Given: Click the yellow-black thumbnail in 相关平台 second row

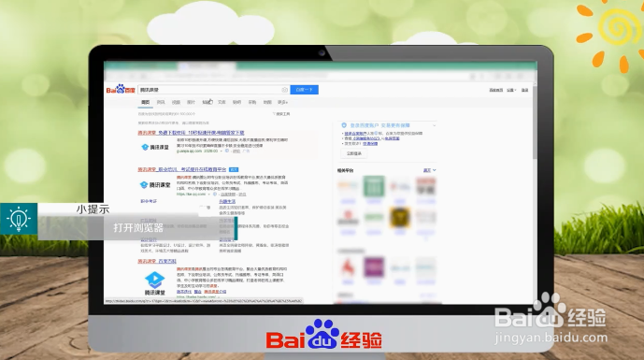Looking at the screenshot, I should click(x=400, y=217).
